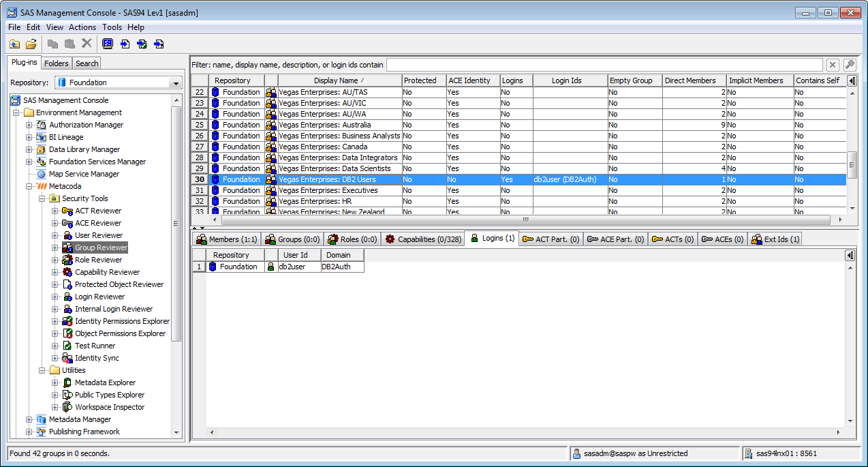Image resolution: width=868 pixels, height=467 pixels.
Task: Switch to Groups (0:0) tab
Action: click(292, 239)
